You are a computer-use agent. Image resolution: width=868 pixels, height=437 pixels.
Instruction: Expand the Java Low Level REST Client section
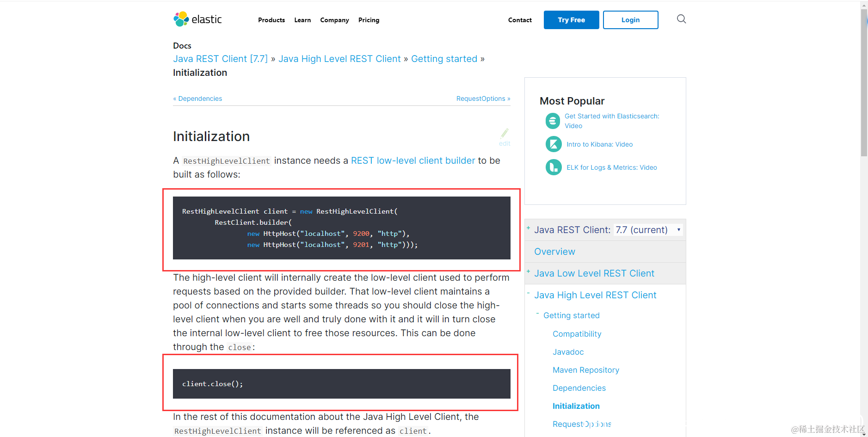(528, 271)
